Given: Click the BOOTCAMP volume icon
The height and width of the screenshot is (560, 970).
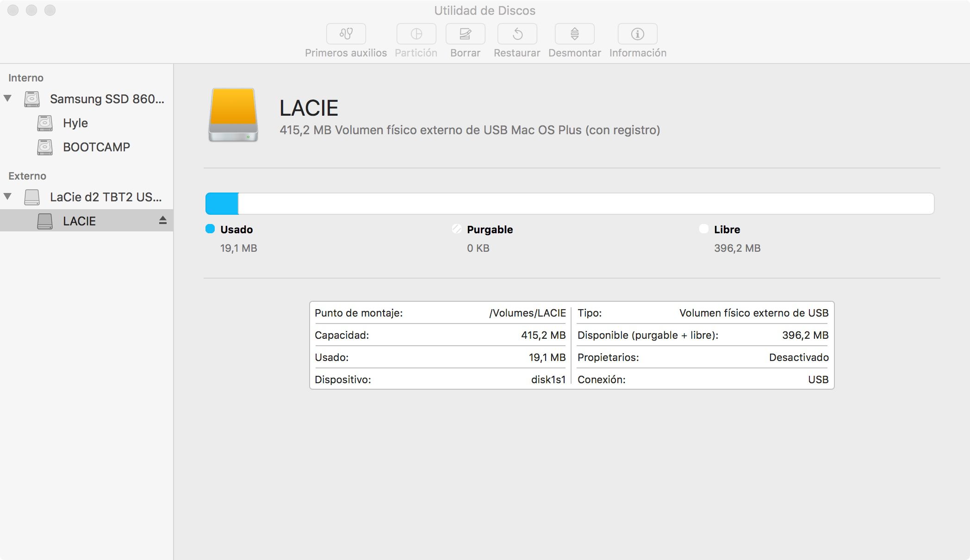Looking at the screenshot, I should [x=45, y=147].
